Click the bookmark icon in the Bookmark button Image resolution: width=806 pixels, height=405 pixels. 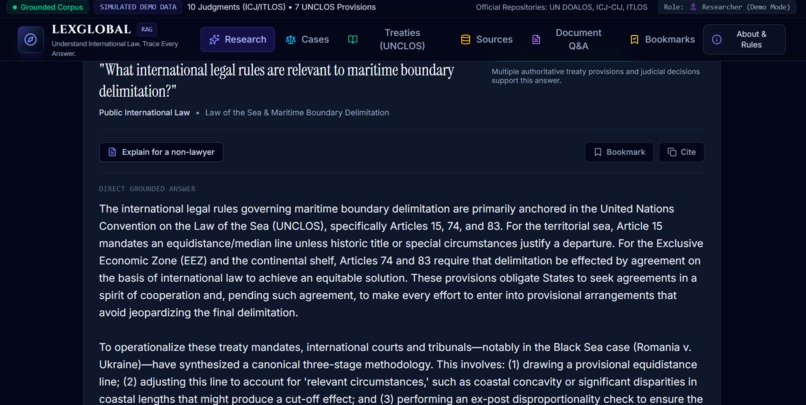point(598,152)
